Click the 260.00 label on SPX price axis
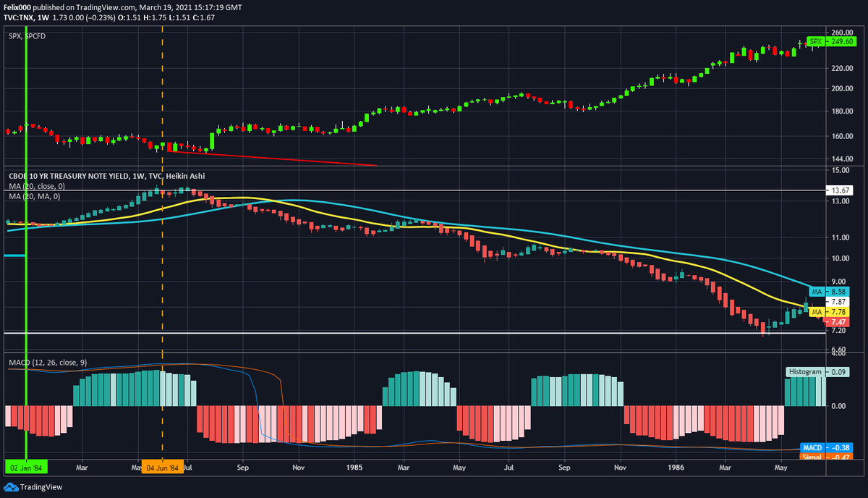This screenshot has width=868, height=498. [843, 33]
